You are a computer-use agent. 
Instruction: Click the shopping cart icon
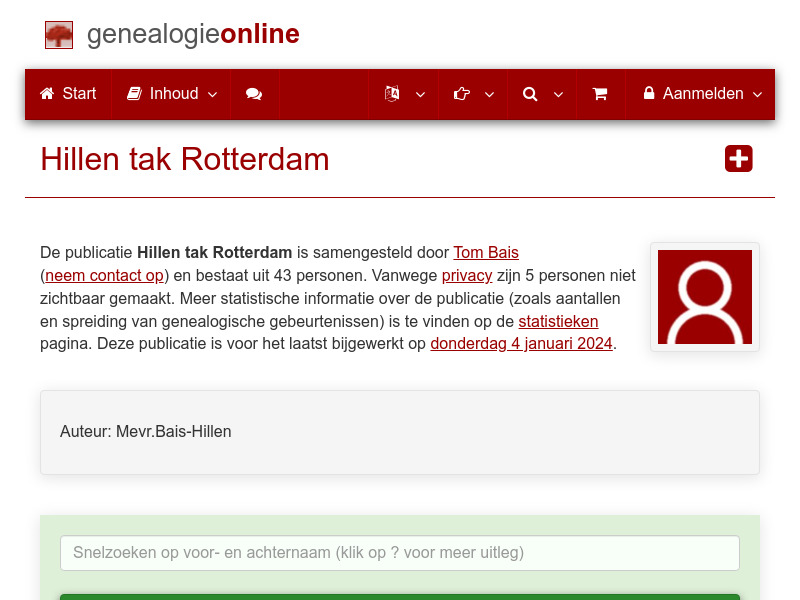pyautogui.click(x=600, y=94)
